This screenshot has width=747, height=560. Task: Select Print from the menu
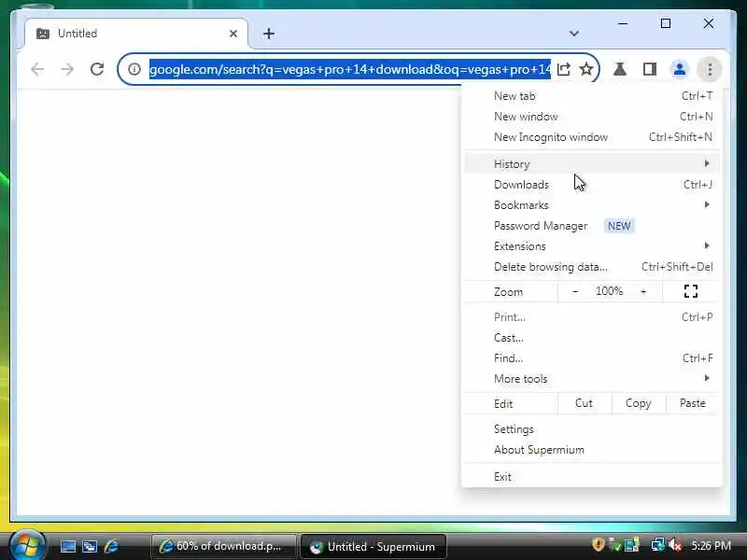coord(591,317)
